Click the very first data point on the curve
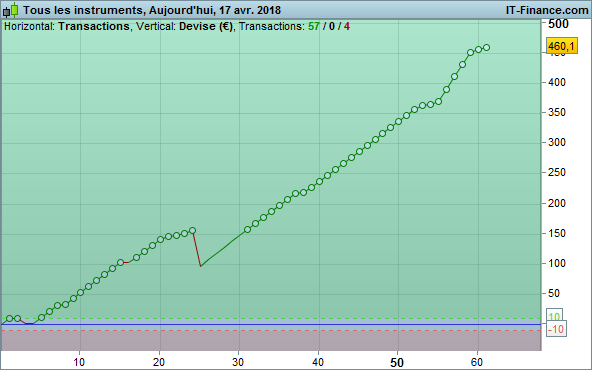The width and height of the screenshot is (592, 370). tap(9, 319)
